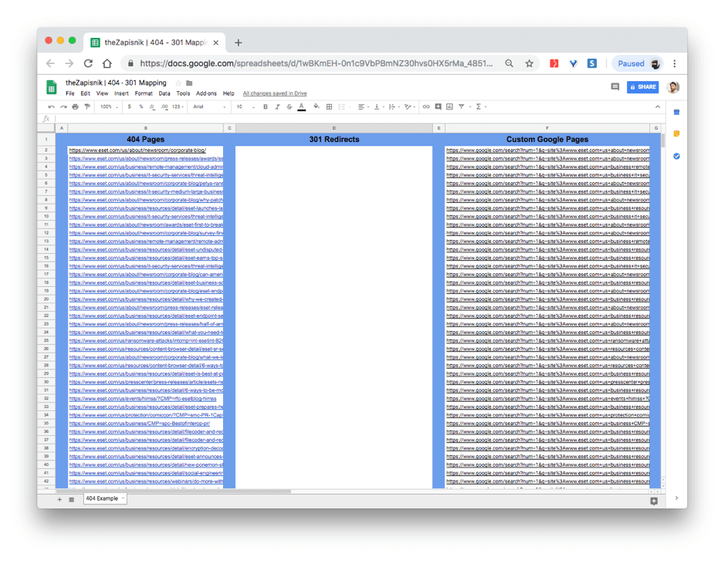Open the zoom 100% dropdown
728x567 pixels.
pos(109,106)
